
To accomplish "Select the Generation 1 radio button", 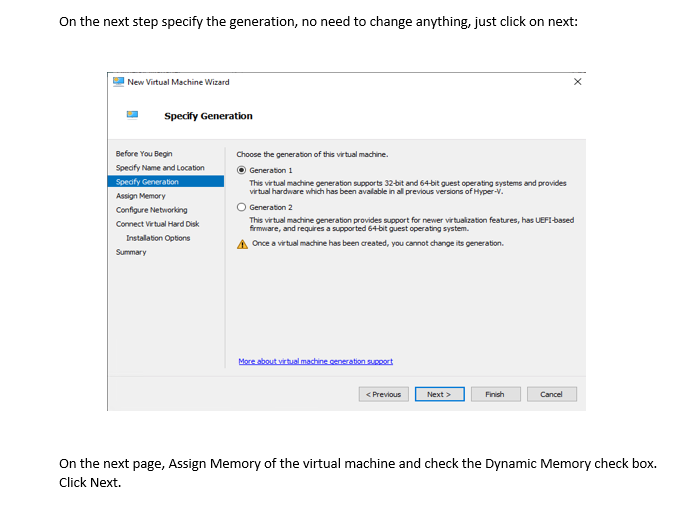I will point(241,170).
